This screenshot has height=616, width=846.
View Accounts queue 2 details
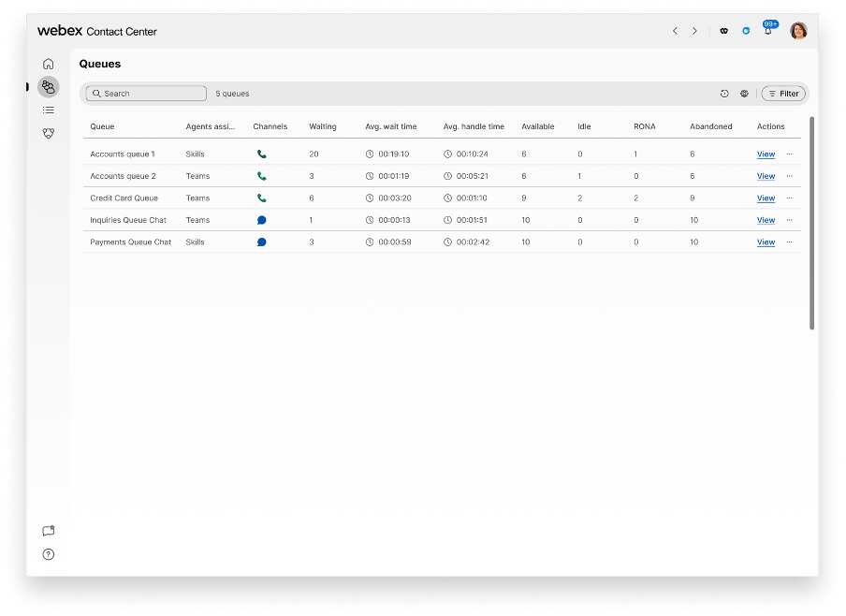tap(766, 176)
